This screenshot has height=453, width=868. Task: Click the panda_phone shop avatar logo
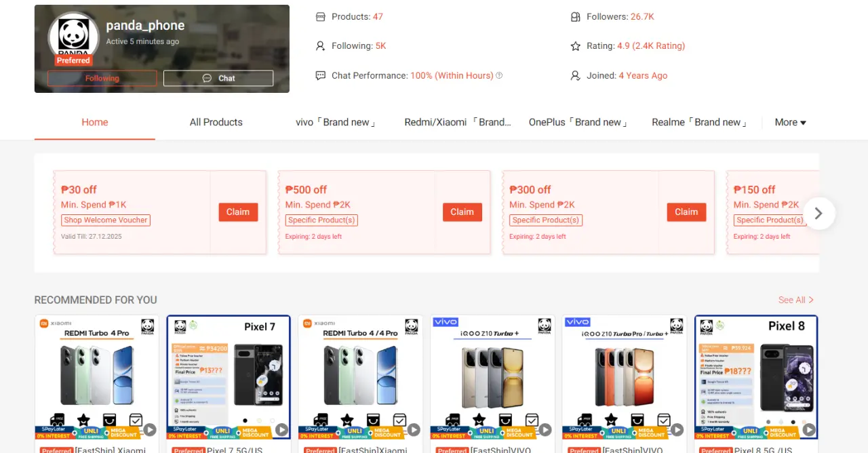73,37
